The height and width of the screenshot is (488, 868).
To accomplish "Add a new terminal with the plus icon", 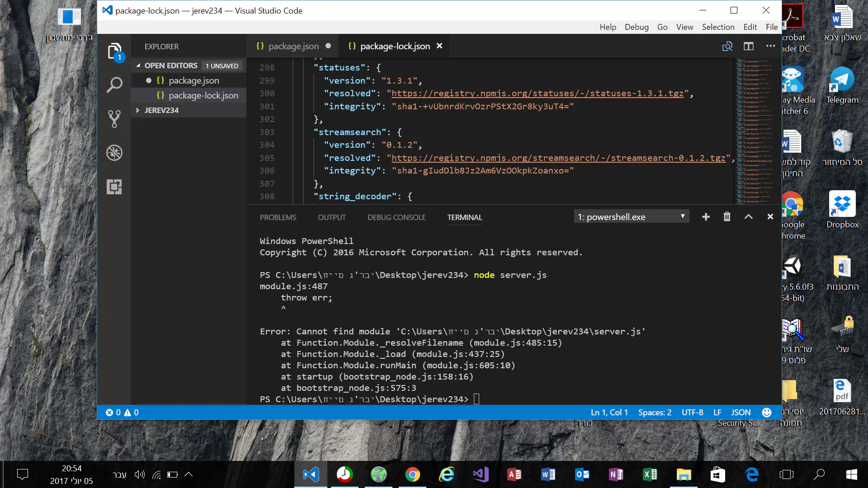I will tap(706, 217).
